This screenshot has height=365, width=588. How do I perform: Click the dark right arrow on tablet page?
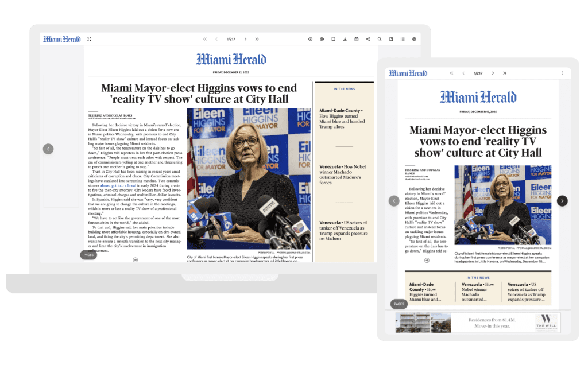(562, 201)
